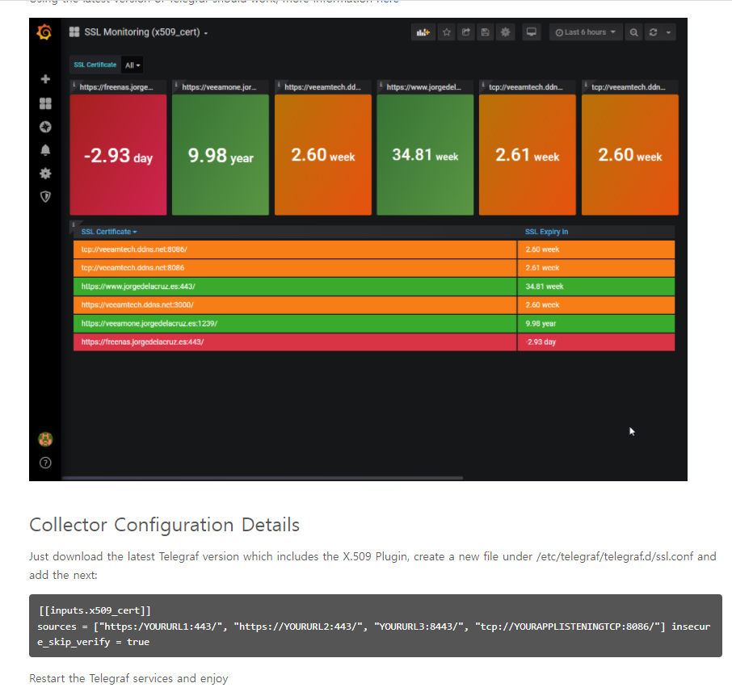Click the https://veeamone.jor... panel title

220,87
